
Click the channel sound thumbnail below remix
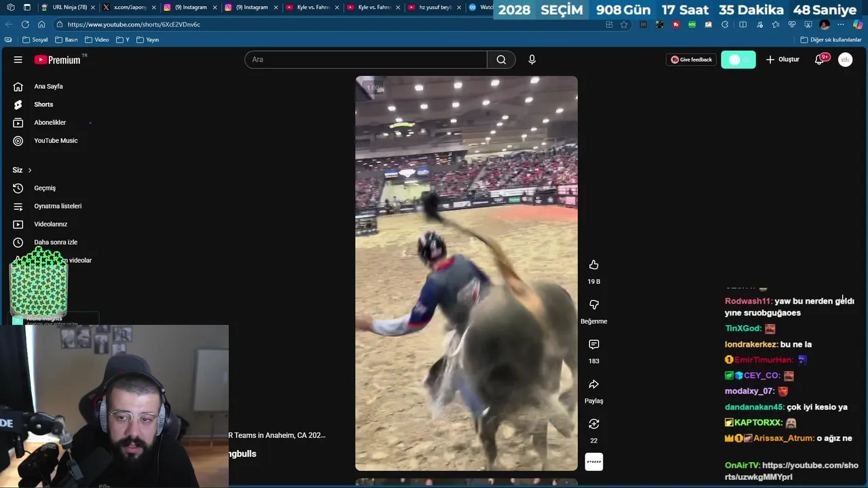(x=593, y=462)
